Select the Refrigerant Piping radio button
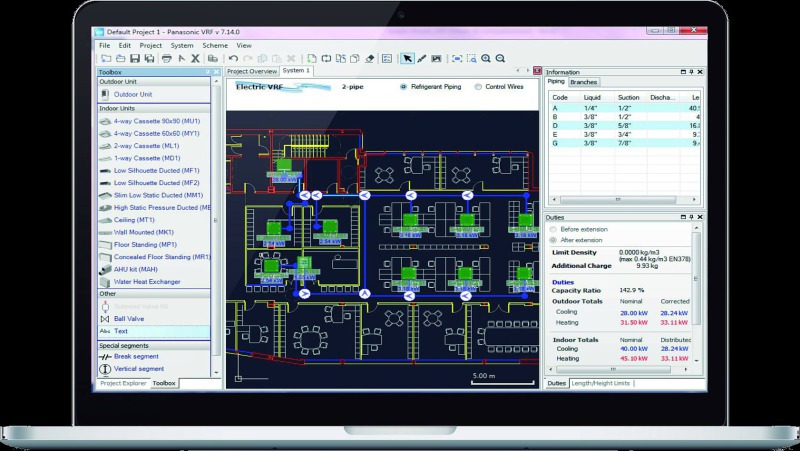Image resolution: width=800 pixels, height=451 pixels. 404,87
